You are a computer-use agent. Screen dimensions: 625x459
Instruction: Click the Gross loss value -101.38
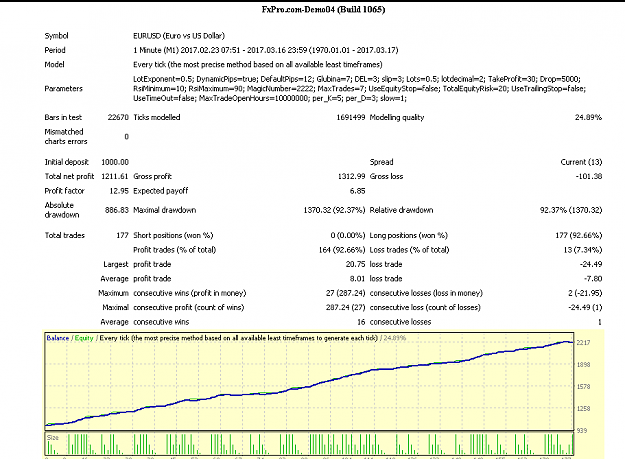click(x=589, y=177)
